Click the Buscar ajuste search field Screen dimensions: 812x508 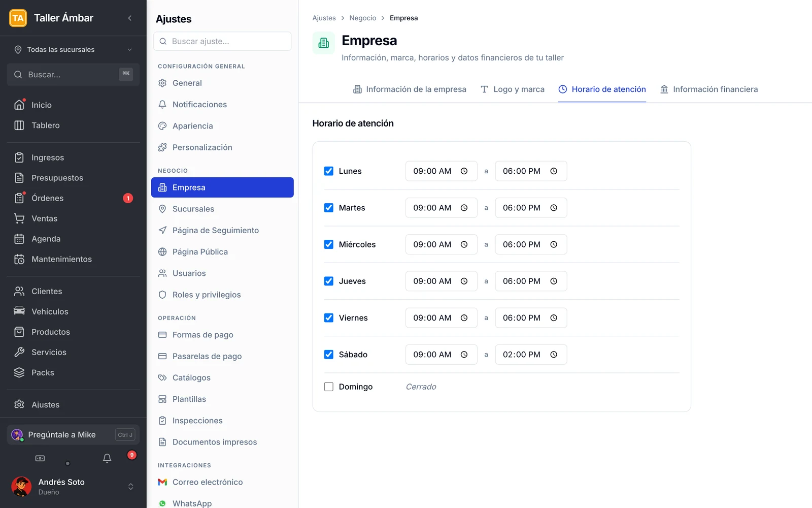click(222, 41)
